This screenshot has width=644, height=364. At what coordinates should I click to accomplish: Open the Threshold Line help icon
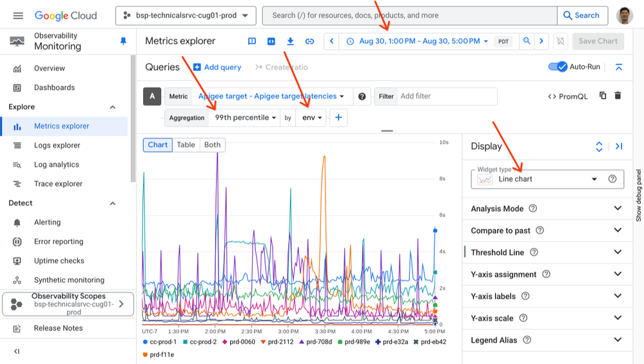point(534,252)
